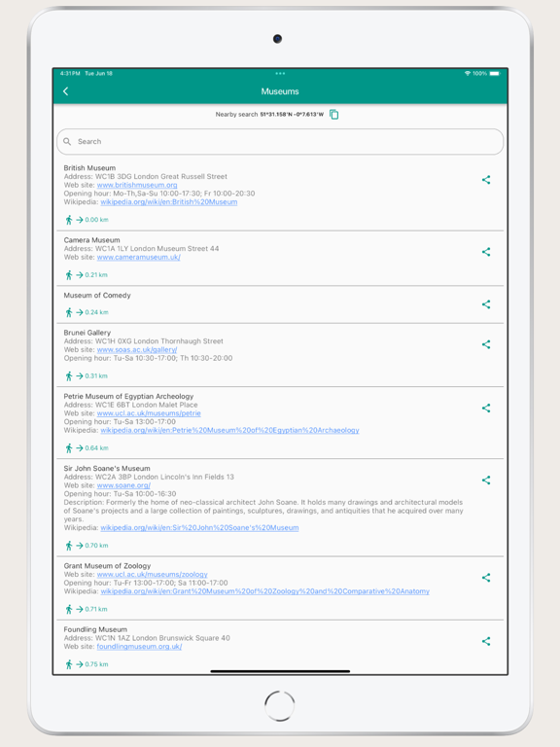Share the Camera Museum entry

[486, 252]
